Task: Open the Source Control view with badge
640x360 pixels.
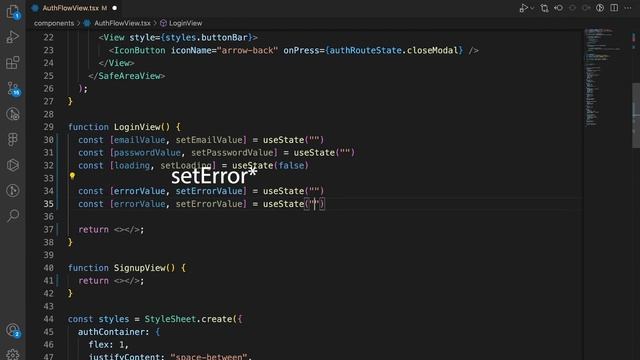Action: coord(13,88)
